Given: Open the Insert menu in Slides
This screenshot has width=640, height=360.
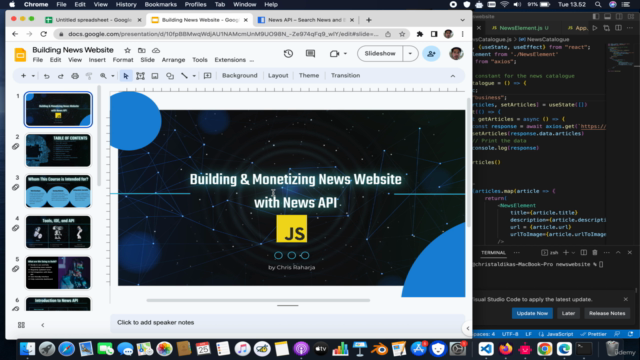Looking at the screenshot, I should (97, 60).
